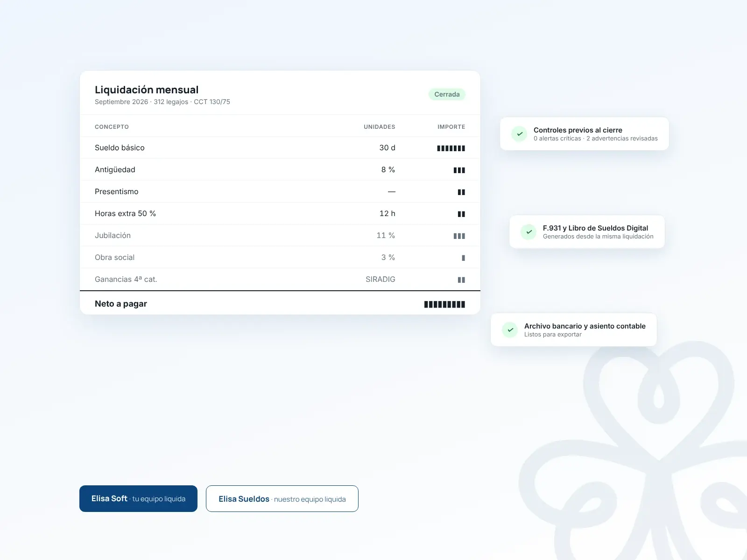Select the Jubilación row label

coord(113,235)
